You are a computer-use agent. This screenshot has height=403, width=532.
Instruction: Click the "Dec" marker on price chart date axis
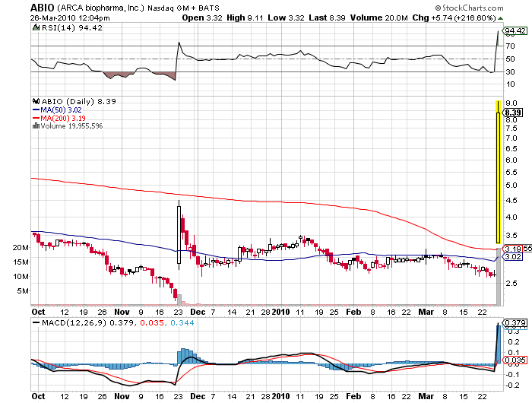click(198, 312)
